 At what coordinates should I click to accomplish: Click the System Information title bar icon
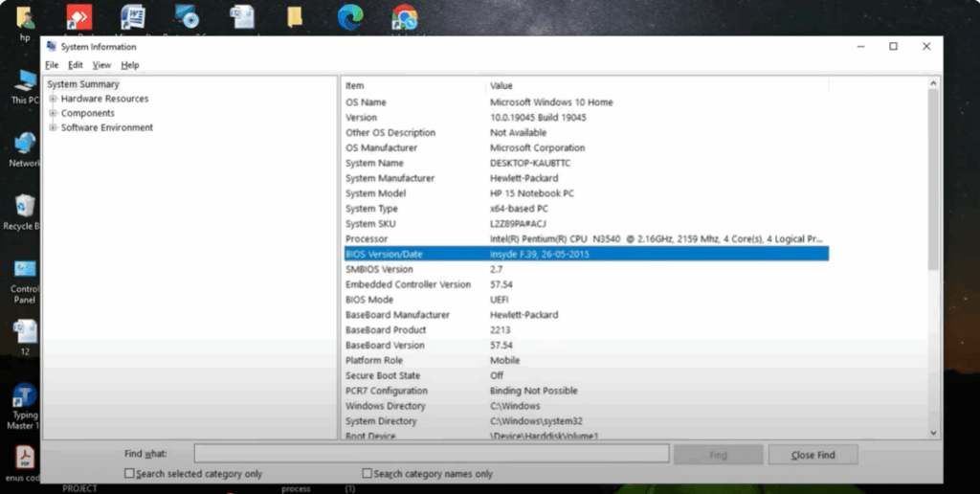click(x=52, y=47)
